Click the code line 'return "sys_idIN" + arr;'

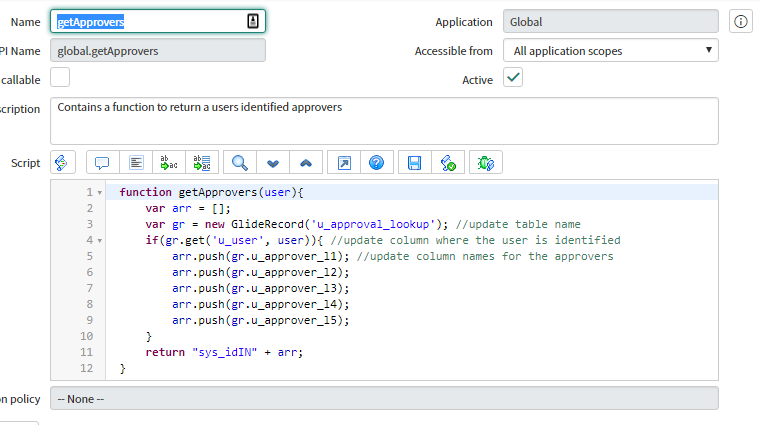(224, 352)
